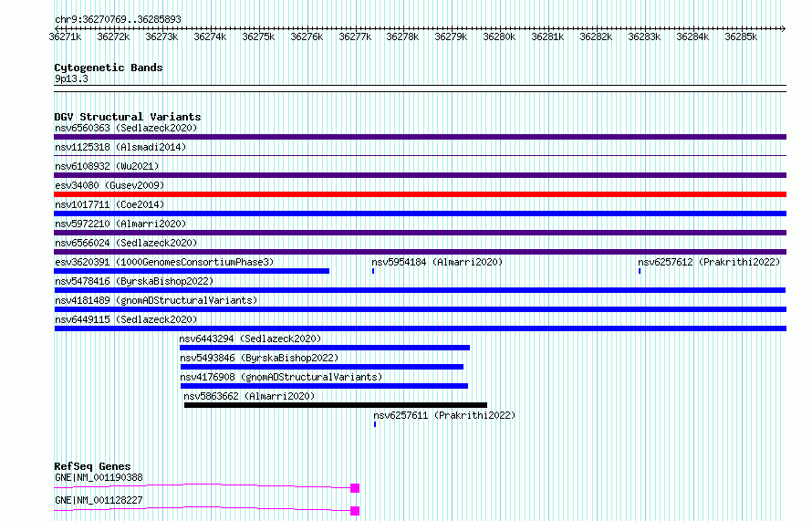Click the 36285k ruler tick label
Image resolution: width=812 pixels, height=521 pixels.
point(741,36)
